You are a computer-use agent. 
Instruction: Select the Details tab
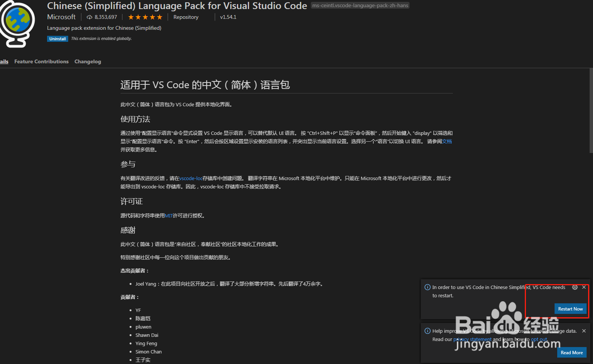[4, 61]
